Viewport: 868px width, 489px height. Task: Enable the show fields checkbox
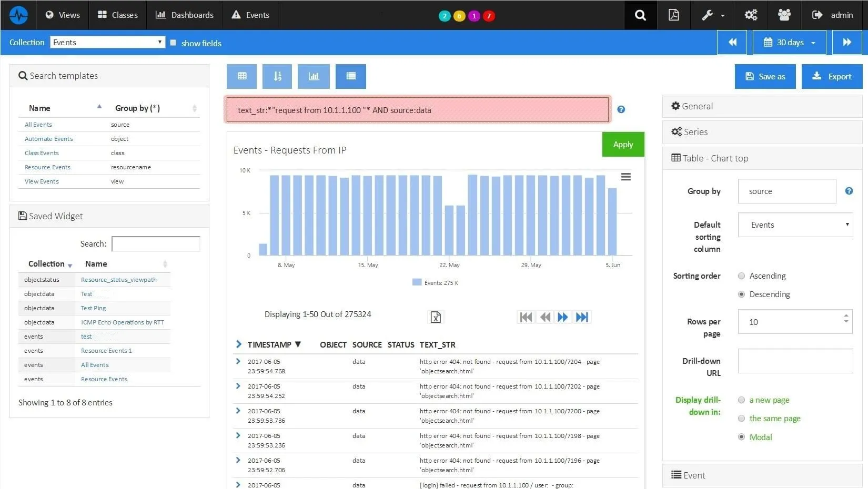[x=173, y=43]
